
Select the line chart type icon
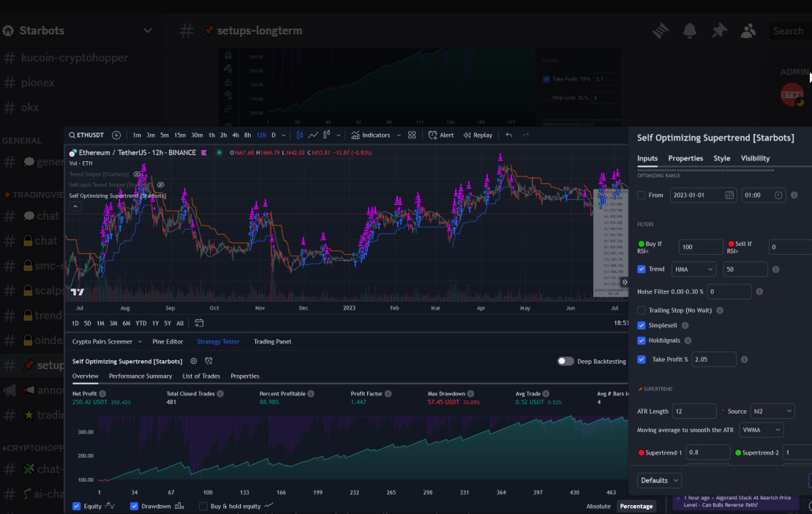[x=313, y=135]
